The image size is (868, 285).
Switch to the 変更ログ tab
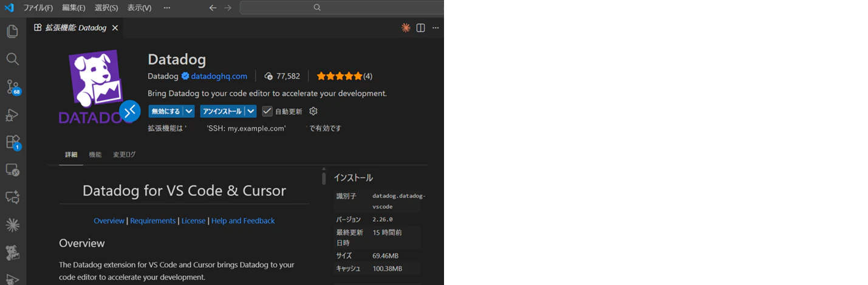pyautogui.click(x=124, y=154)
